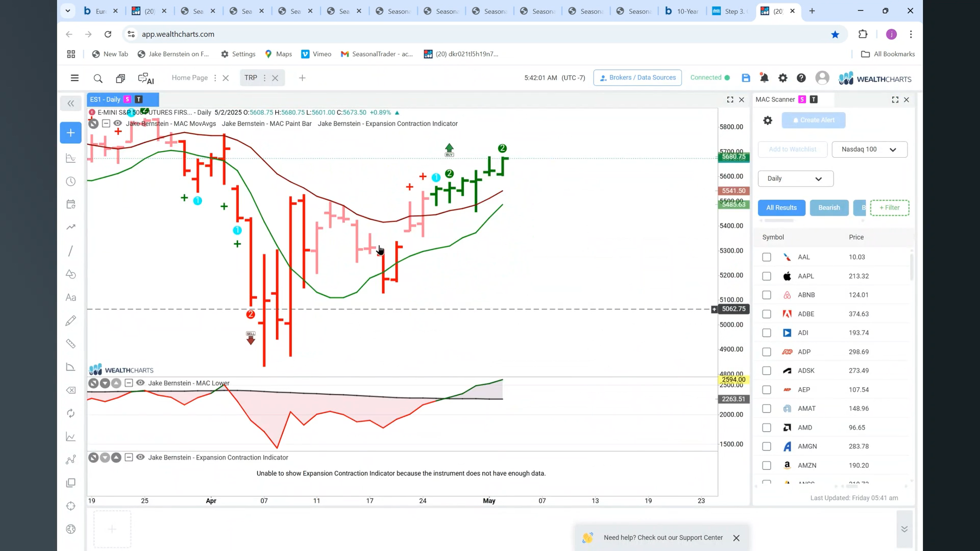Tick the AMD checkbox
Screen dimensions: 980x551
(767, 428)
